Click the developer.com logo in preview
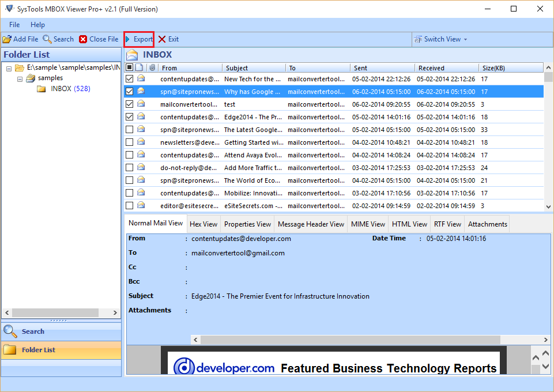Image resolution: width=554 pixels, height=392 pixels. [224, 367]
